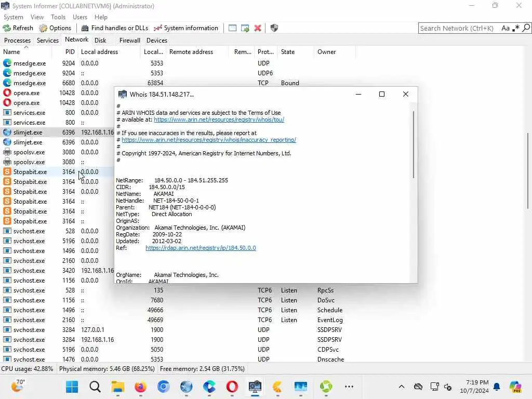Open Firefox from taskbar
Screen dimensions: 532x399
click(140, 387)
